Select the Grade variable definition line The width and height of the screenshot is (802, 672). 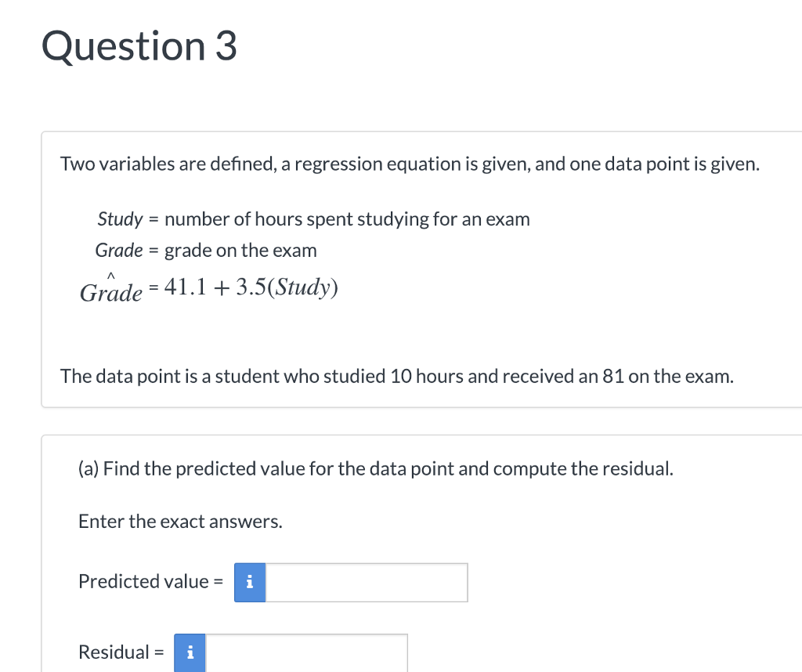(x=206, y=250)
